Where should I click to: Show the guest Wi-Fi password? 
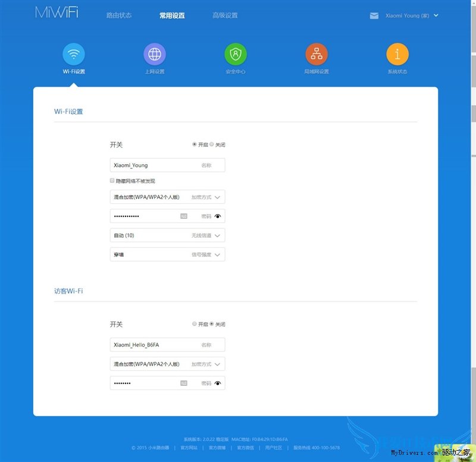(218, 384)
